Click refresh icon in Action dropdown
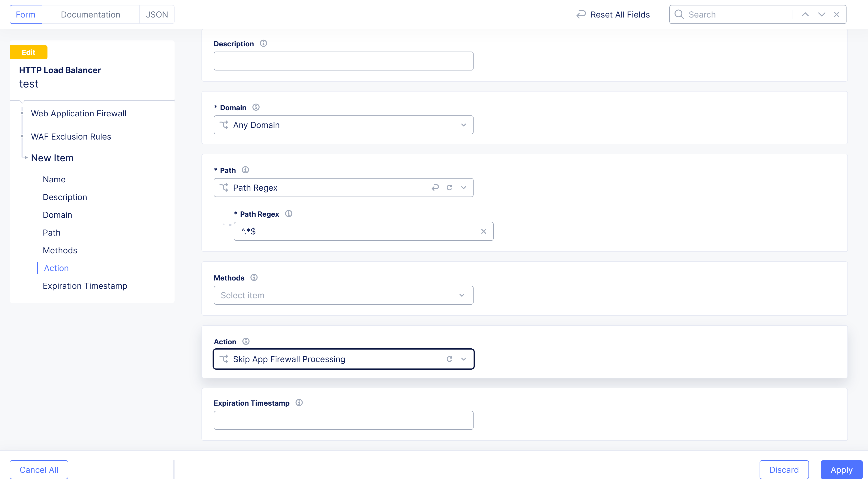The height and width of the screenshot is (482, 868). 449,359
